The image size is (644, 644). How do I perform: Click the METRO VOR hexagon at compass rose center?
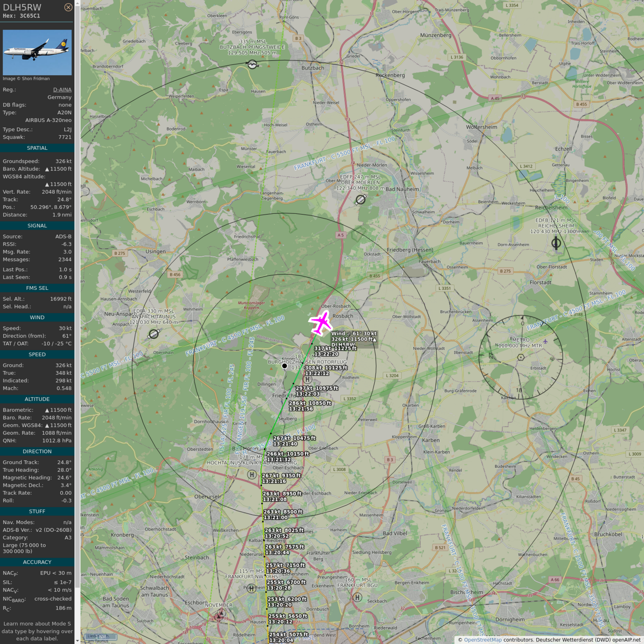tap(521, 357)
